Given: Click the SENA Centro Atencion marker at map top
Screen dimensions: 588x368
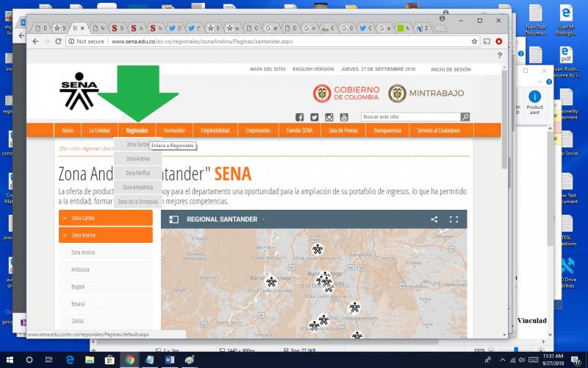Looking at the screenshot, I should [x=318, y=249].
